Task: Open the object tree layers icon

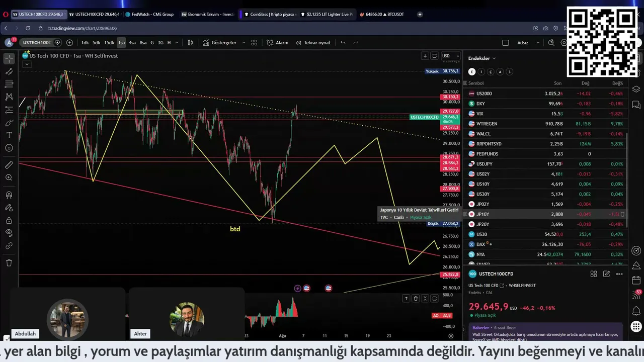Action: [636, 89]
